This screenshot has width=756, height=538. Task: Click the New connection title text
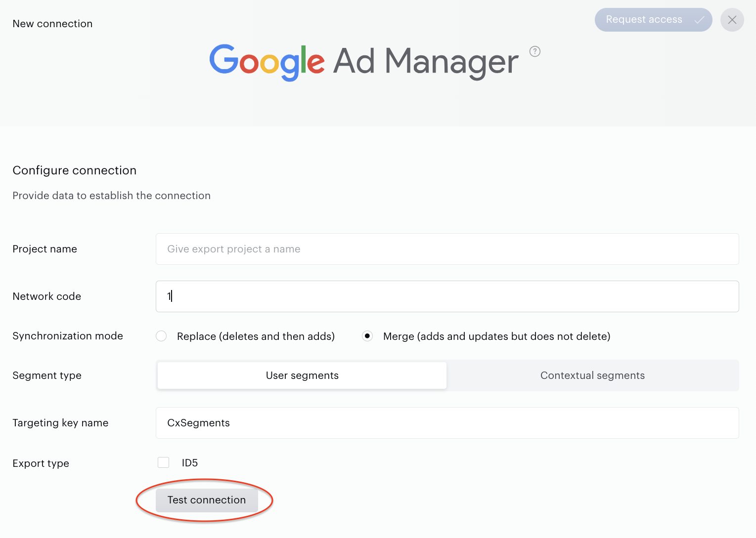pyautogui.click(x=52, y=24)
